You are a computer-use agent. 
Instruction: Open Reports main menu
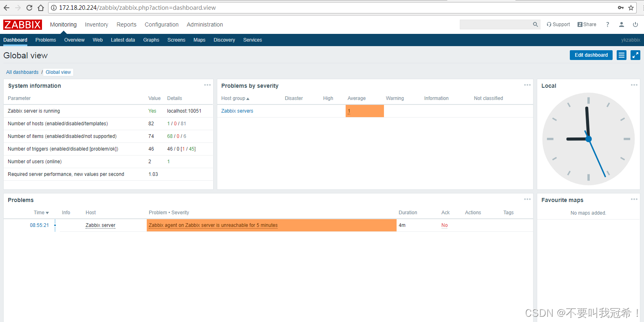pyautogui.click(x=126, y=24)
